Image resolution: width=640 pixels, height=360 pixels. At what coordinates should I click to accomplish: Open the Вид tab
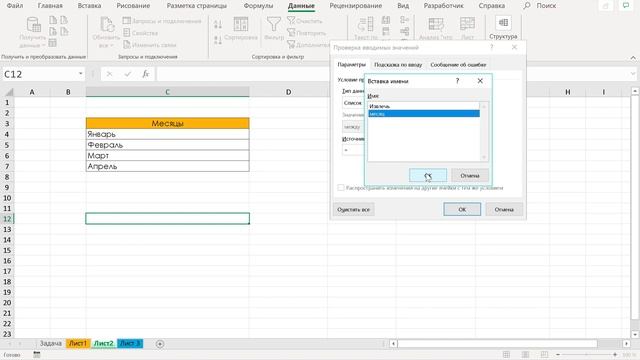(x=403, y=6)
